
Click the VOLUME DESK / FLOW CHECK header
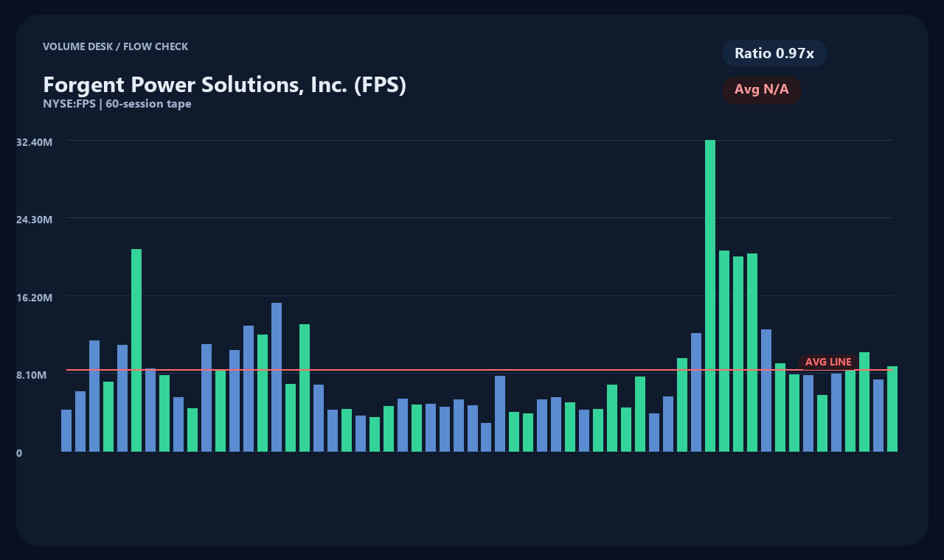[x=115, y=46]
